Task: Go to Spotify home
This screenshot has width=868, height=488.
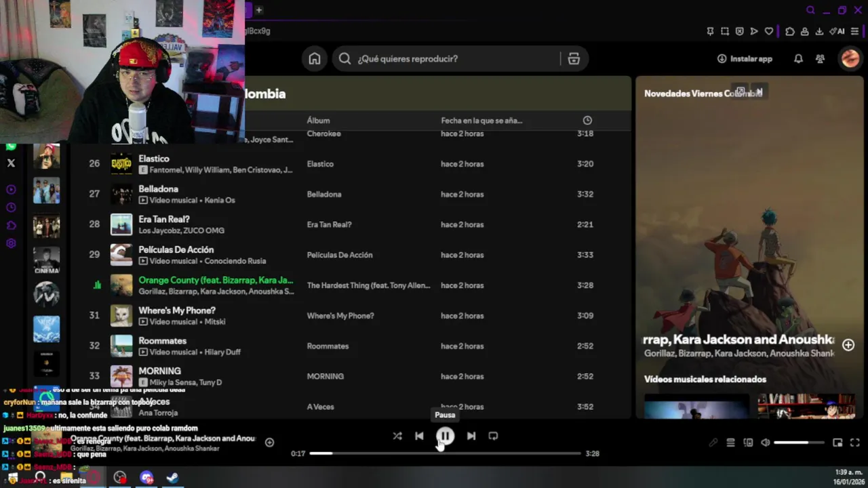Action: point(315,59)
